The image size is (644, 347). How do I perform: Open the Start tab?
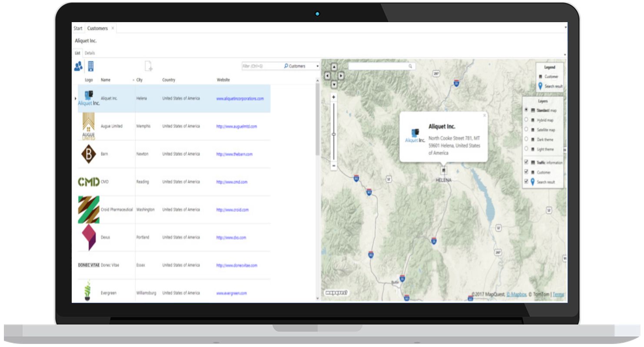pos(78,28)
